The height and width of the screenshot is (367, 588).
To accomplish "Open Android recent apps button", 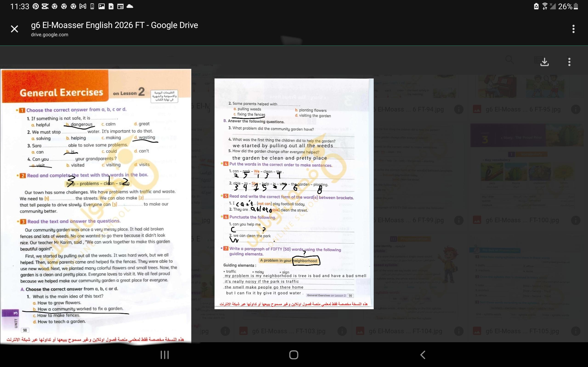I will [x=164, y=355].
